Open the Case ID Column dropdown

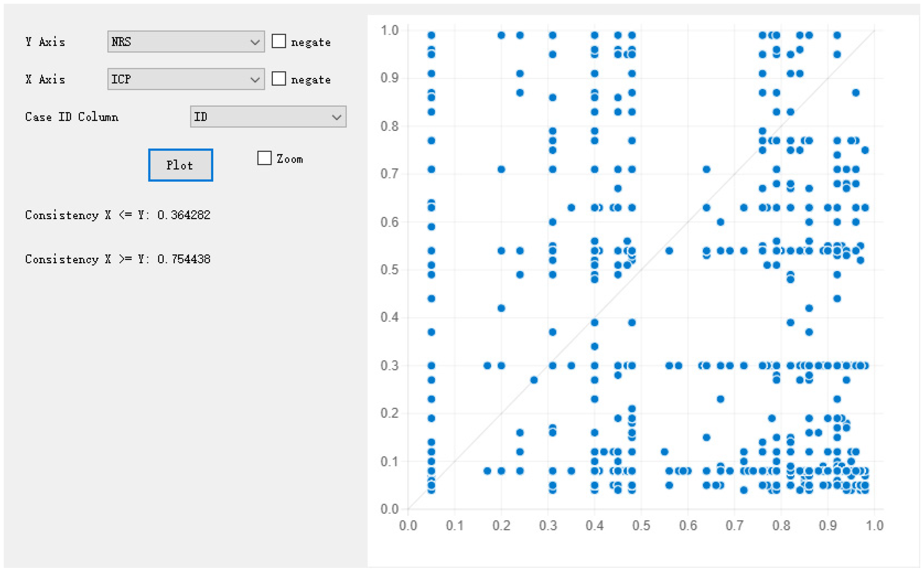click(x=268, y=117)
